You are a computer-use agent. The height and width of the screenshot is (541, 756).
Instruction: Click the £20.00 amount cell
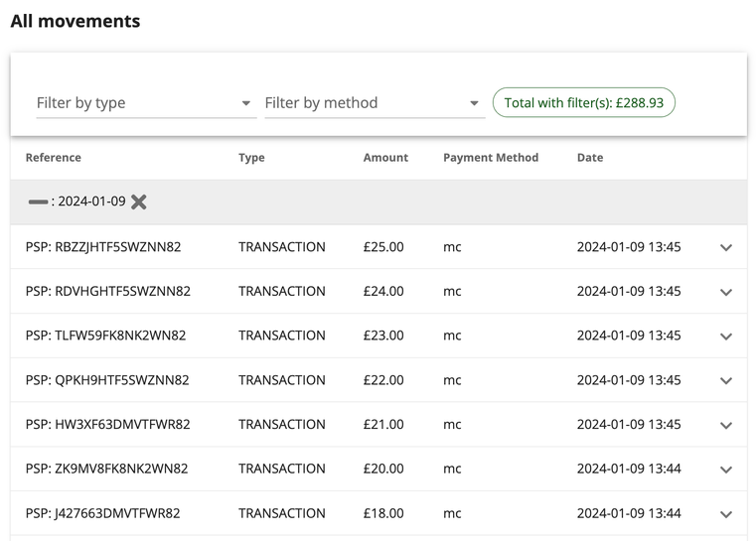(383, 470)
